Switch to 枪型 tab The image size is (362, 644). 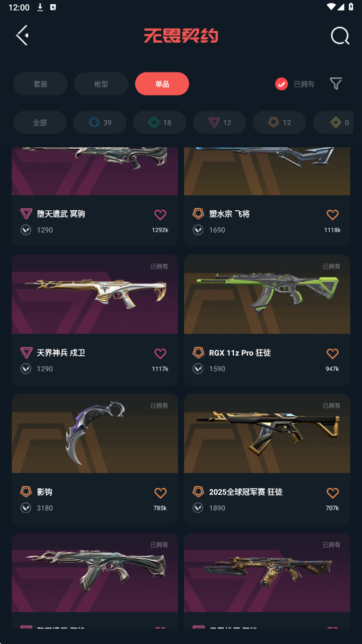101,84
